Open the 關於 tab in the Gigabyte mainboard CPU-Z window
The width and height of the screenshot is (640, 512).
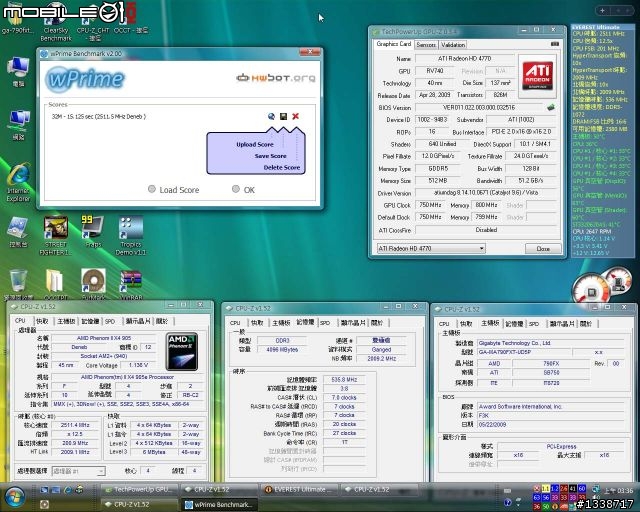(585, 324)
